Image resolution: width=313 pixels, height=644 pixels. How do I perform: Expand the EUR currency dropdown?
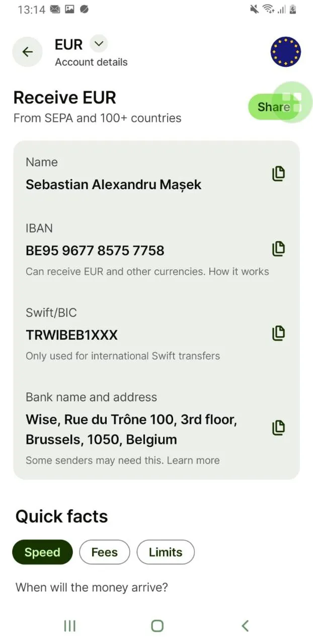point(99,44)
